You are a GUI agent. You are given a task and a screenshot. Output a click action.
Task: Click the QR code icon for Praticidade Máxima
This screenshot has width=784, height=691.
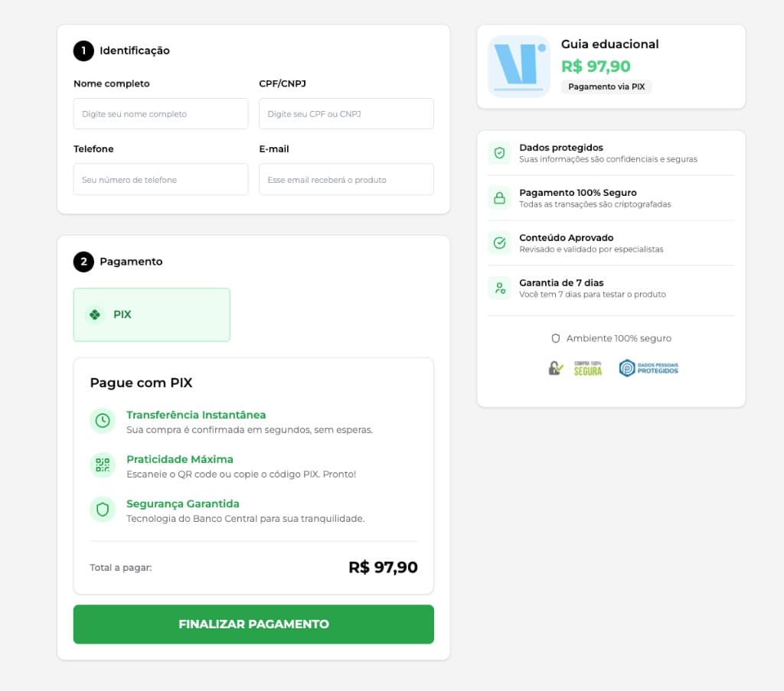pos(103,465)
